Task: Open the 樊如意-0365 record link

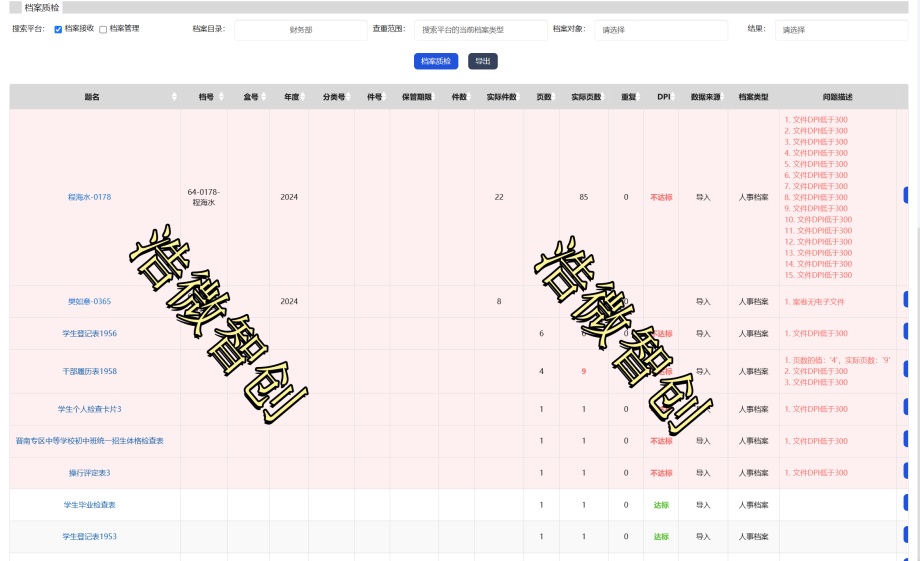Action: click(x=89, y=301)
